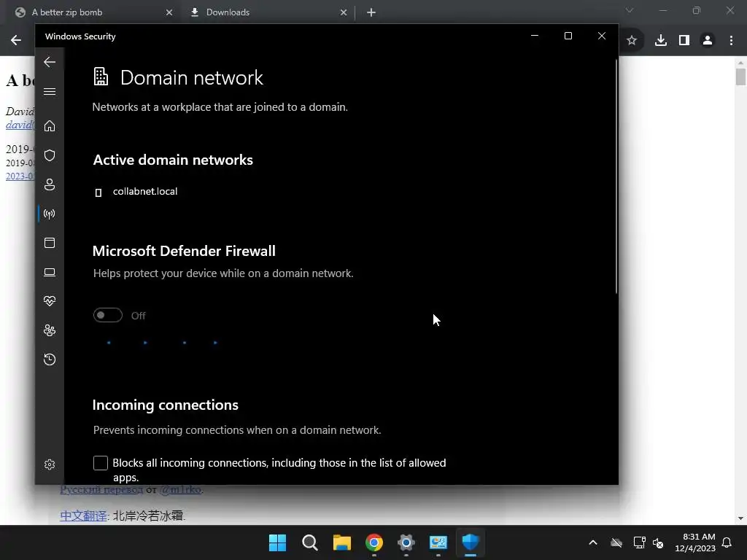Image resolution: width=747 pixels, height=560 pixels.
Task: Open Settings gear app in taskbar
Action: click(406, 542)
